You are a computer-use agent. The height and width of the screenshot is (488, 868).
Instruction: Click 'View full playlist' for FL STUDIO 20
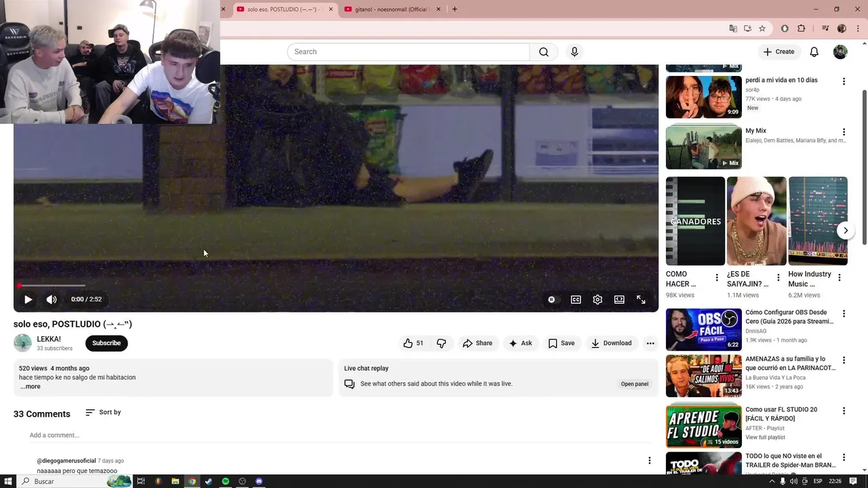[x=765, y=438]
